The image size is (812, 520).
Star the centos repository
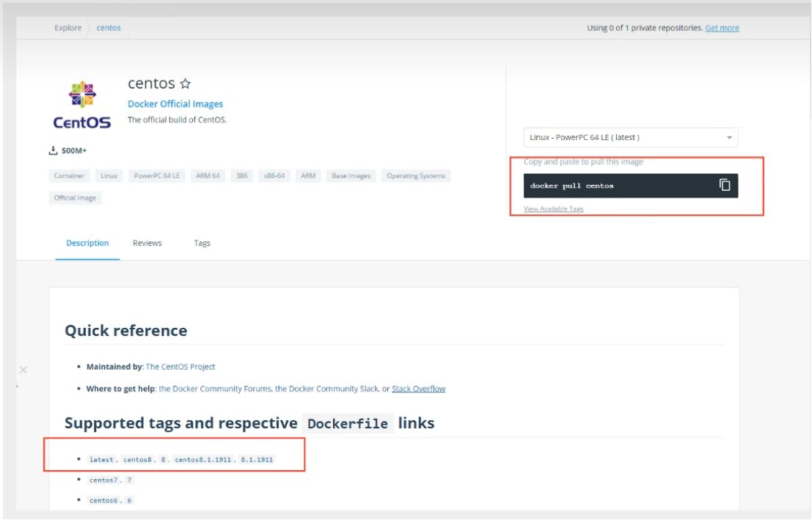pos(186,84)
